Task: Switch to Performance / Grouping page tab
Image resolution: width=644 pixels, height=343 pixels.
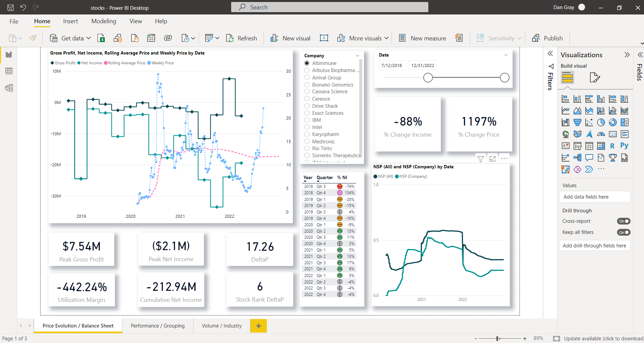Action: [157, 326]
